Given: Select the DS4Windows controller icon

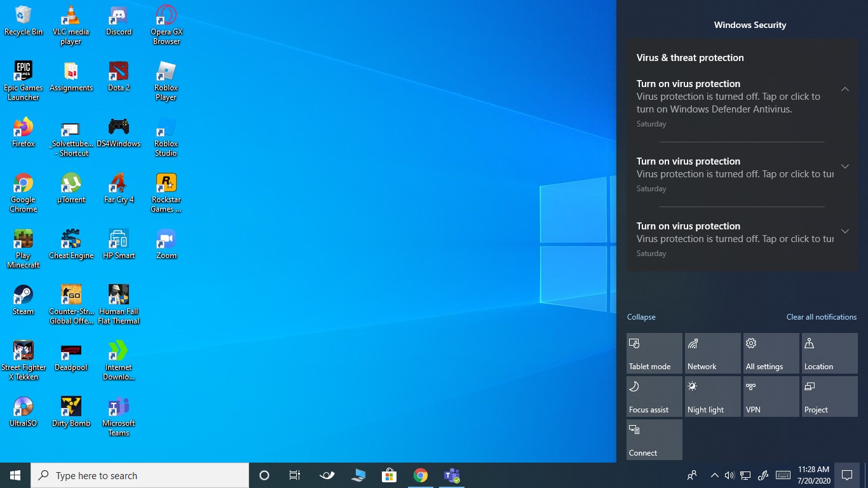Looking at the screenshot, I should [x=119, y=133].
